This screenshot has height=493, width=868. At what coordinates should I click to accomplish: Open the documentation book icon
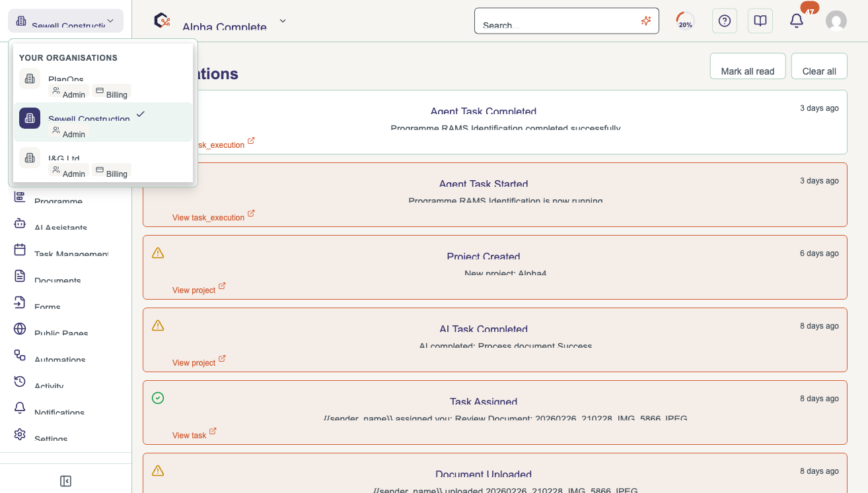click(760, 21)
